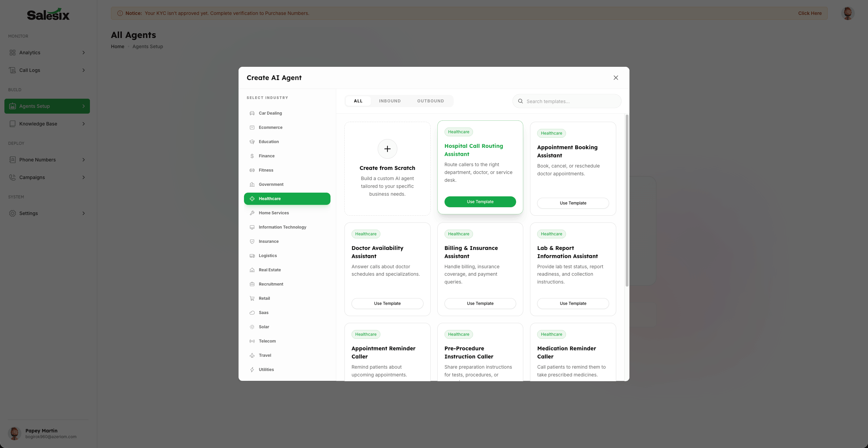Switch to the INBOUND tab
868x448 pixels.
click(x=390, y=101)
